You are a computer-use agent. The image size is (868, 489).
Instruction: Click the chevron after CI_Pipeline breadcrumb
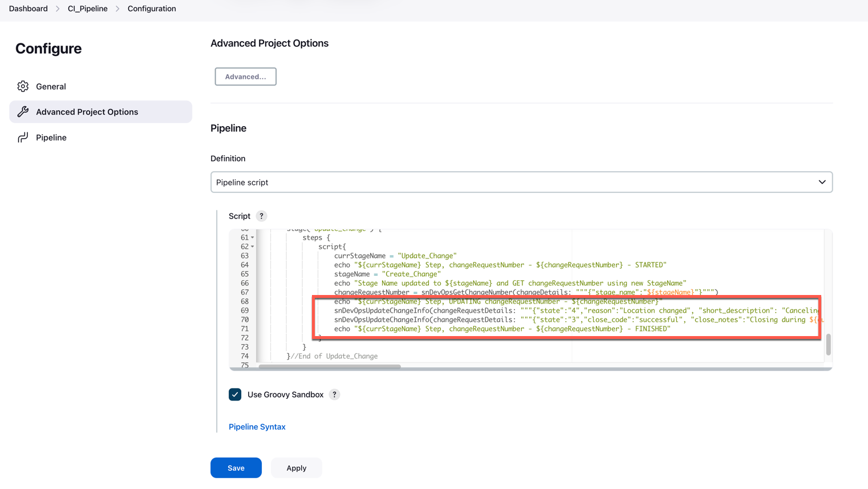[x=117, y=9]
